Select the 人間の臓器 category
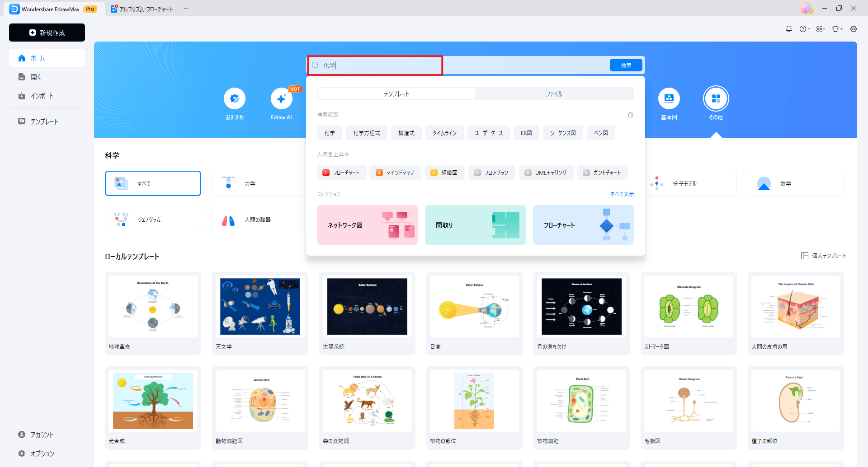Screen dimensions: 868x467 click(259, 219)
